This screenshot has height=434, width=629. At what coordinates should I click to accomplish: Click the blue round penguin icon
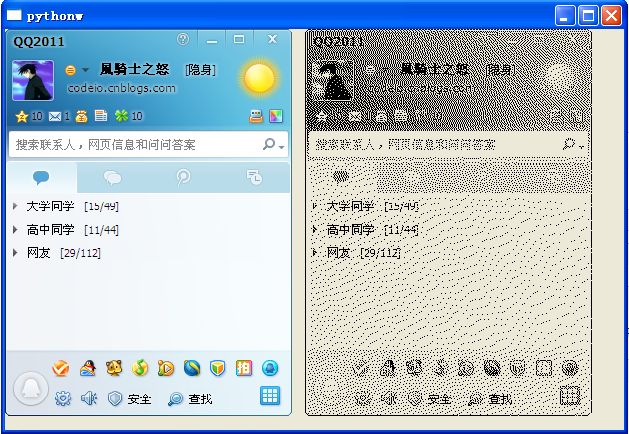click(x=270, y=368)
